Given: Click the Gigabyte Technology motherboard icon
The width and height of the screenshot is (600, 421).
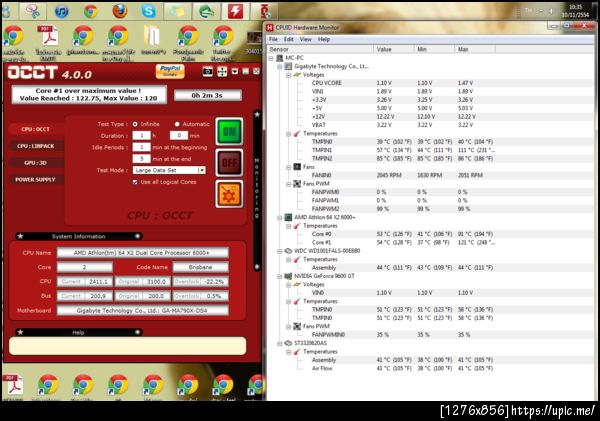Looking at the screenshot, I should tap(288, 66).
